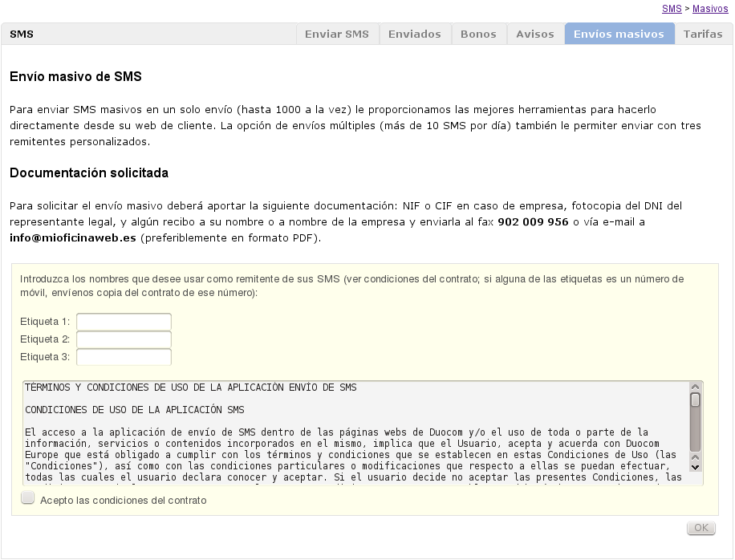Screen dimensions: 735x560
Task: Select the Etiqueta 3 input field
Action: 124,357
